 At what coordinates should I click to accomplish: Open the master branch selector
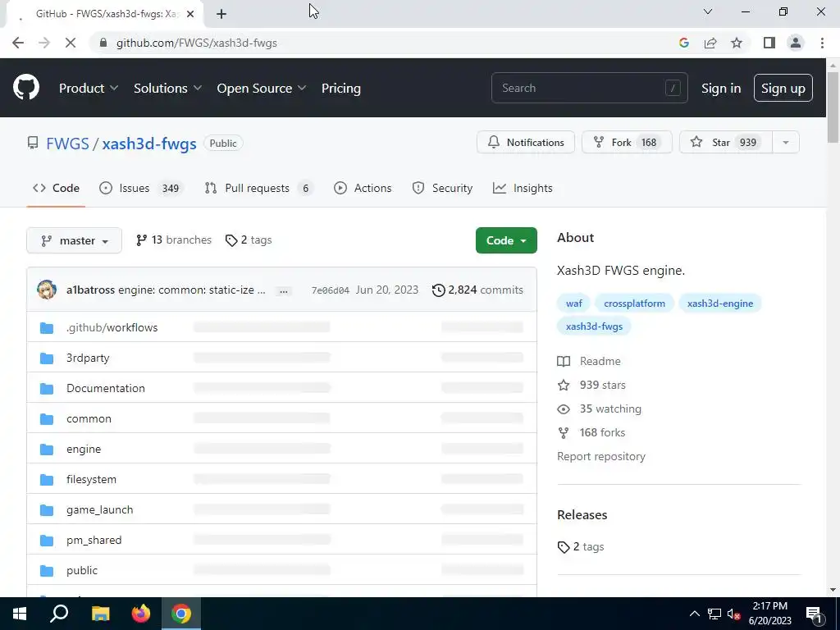pos(74,240)
